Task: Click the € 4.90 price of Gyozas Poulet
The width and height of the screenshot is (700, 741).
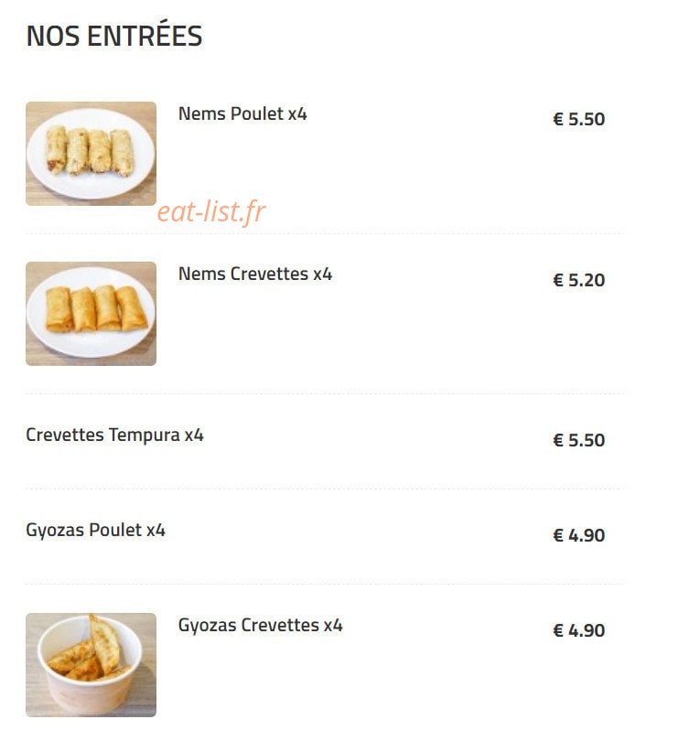Action: (579, 535)
